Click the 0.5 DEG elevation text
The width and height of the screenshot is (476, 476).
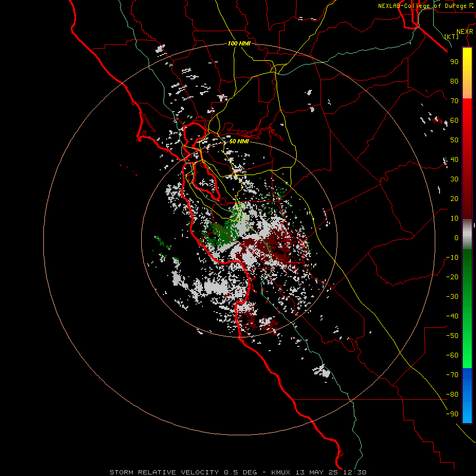241,472
